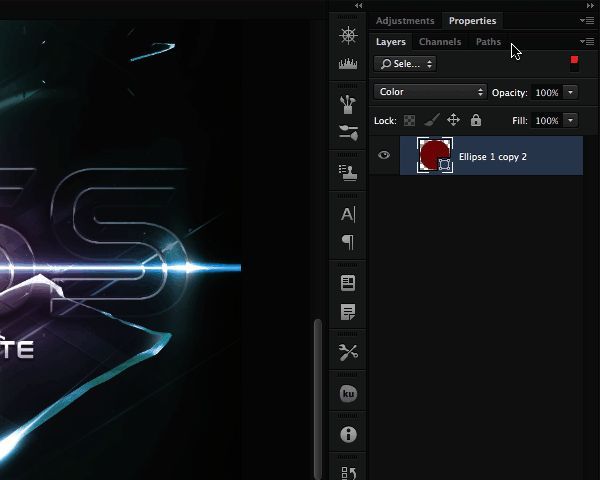Open the Tool Presets wrench icon
The height and width of the screenshot is (480, 600).
tap(348, 352)
